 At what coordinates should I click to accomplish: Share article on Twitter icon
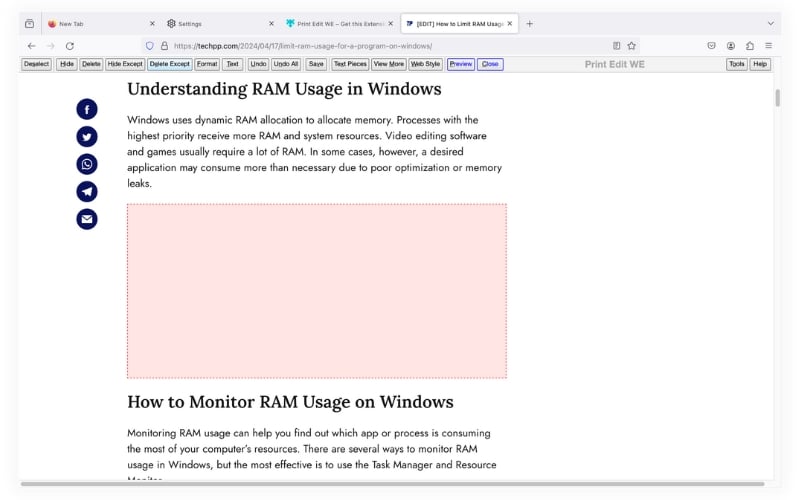pyautogui.click(x=87, y=137)
